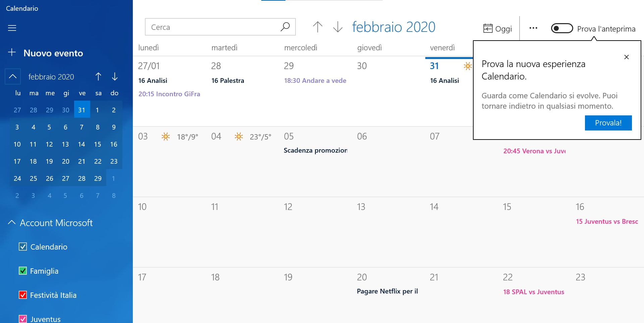Image resolution: width=644 pixels, height=323 pixels.
Task: Uncheck the Festività Italia checkbox
Action: click(23, 295)
